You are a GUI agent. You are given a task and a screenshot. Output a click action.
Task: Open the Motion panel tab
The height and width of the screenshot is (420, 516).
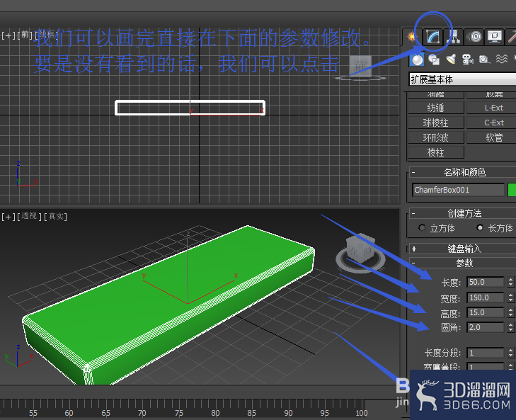point(475,37)
